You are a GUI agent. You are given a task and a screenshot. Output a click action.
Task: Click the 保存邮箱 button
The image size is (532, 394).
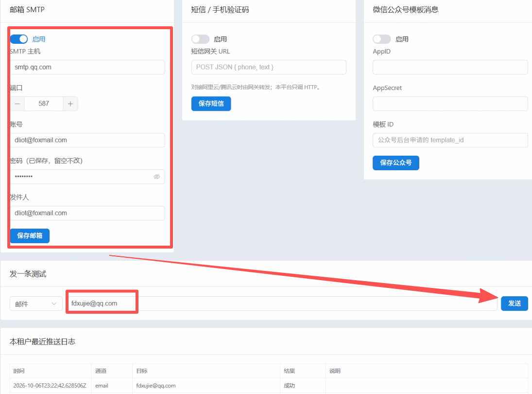pos(30,236)
